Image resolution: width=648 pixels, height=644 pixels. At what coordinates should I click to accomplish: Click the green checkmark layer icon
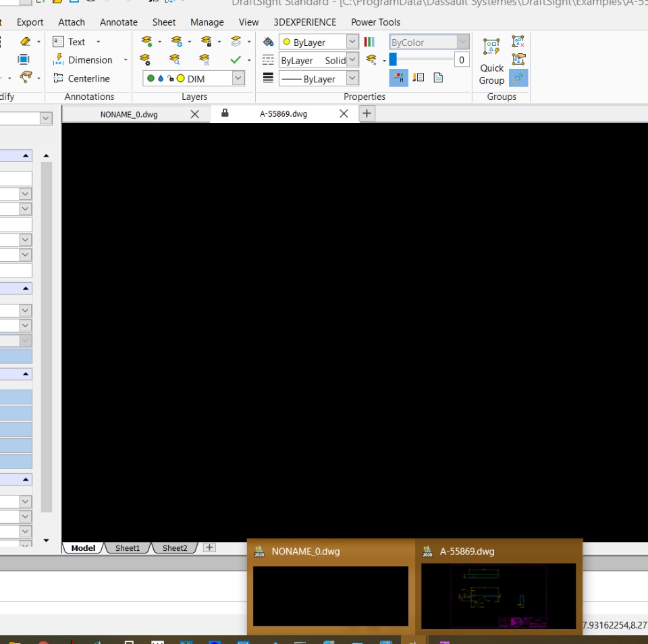[x=236, y=60]
